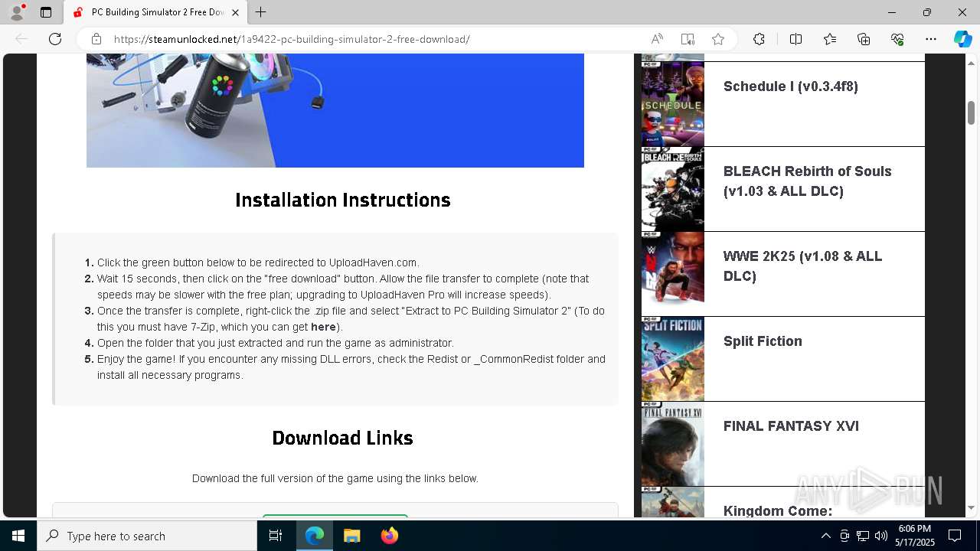
Task: Open a new tab with the plus button
Action: (261, 12)
